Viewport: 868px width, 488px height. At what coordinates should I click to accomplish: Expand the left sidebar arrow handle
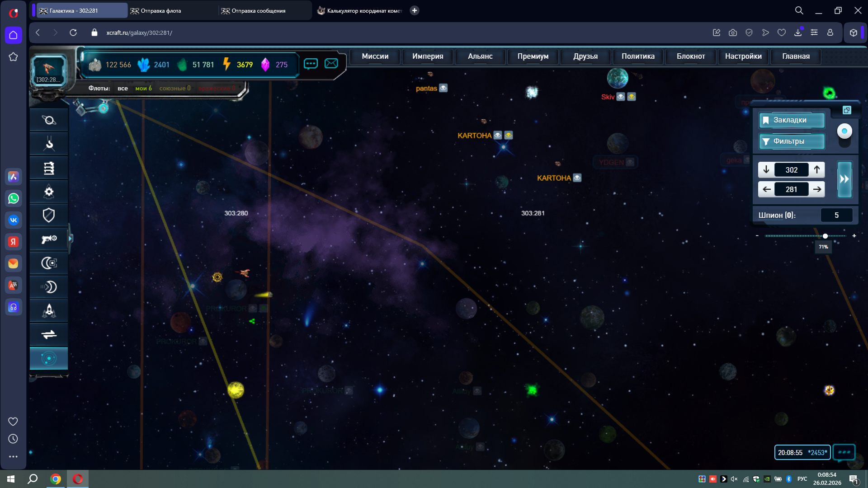tap(71, 238)
